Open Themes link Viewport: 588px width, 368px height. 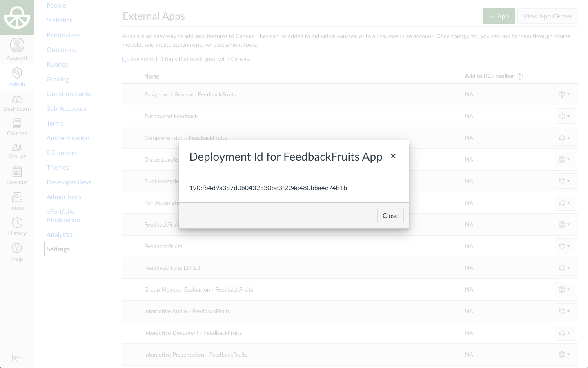coord(58,168)
